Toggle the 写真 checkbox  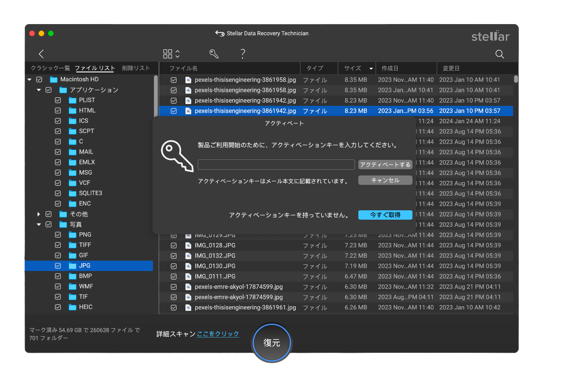49,224
